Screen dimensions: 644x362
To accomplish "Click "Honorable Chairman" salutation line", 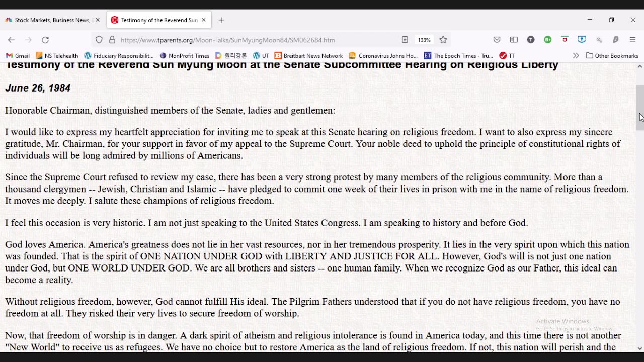I will point(170,110).
